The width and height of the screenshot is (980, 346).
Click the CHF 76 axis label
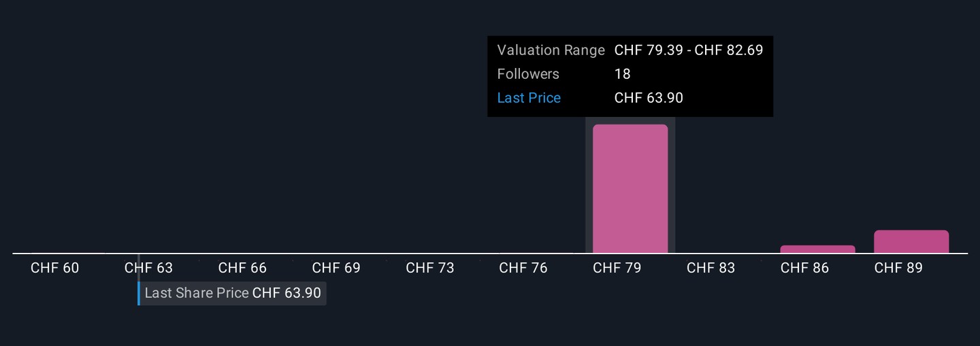coord(523,268)
